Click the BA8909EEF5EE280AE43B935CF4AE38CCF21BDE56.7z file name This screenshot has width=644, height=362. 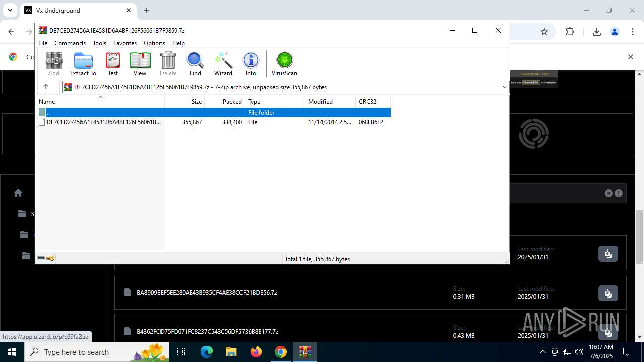(207, 293)
